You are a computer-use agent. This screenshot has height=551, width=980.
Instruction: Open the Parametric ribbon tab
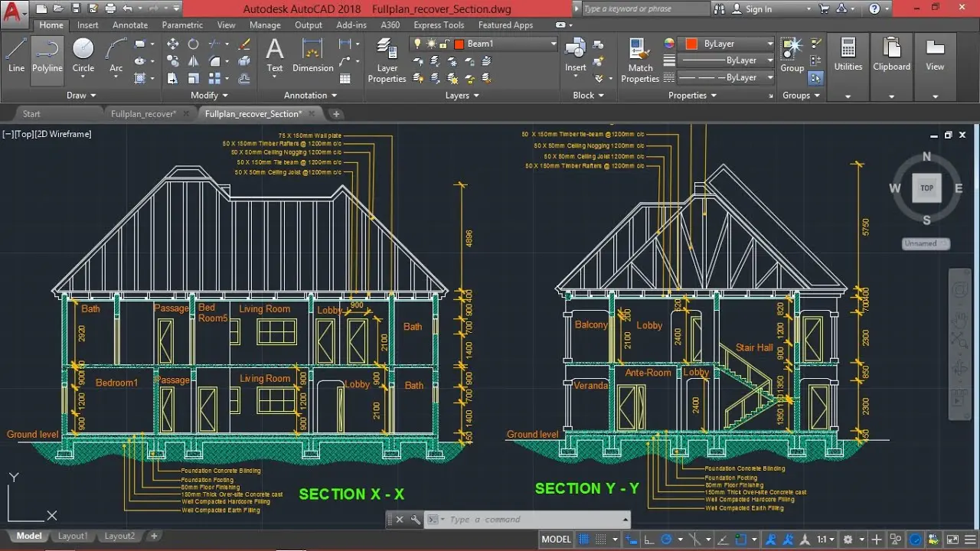coord(182,25)
